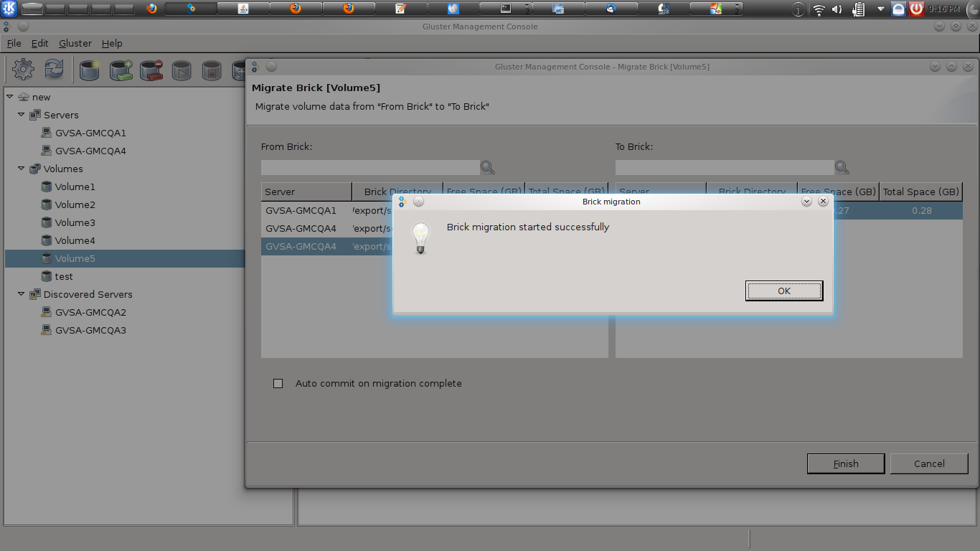This screenshot has height=551, width=980.
Task: Enable Auto commit on migration complete
Action: click(x=278, y=384)
